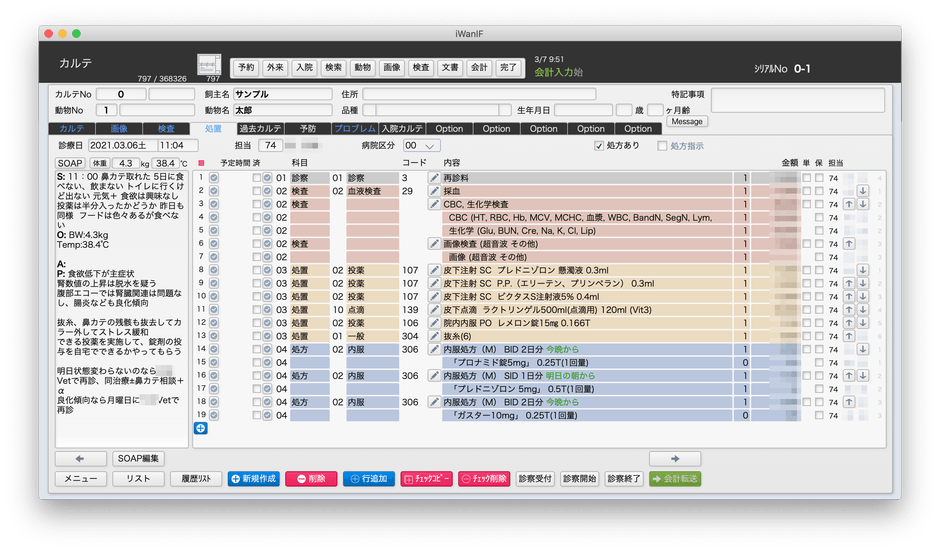This screenshot has width=940, height=551.
Task: Tick the 済 checkbox on row 1
Action: point(257,178)
